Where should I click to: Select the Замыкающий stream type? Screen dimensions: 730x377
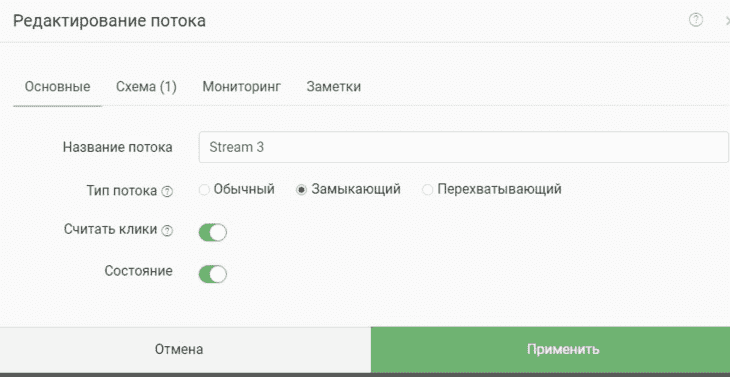(302, 190)
